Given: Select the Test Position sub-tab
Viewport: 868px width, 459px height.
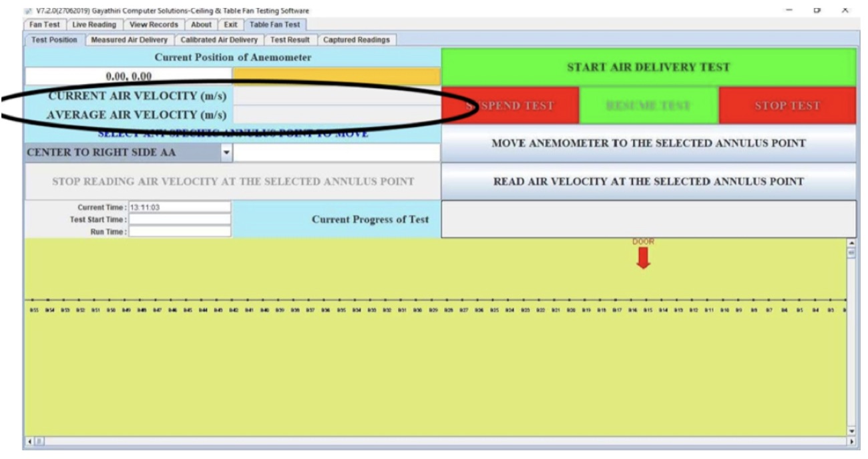Looking at the screenshot, I should (x=54, y=39).
